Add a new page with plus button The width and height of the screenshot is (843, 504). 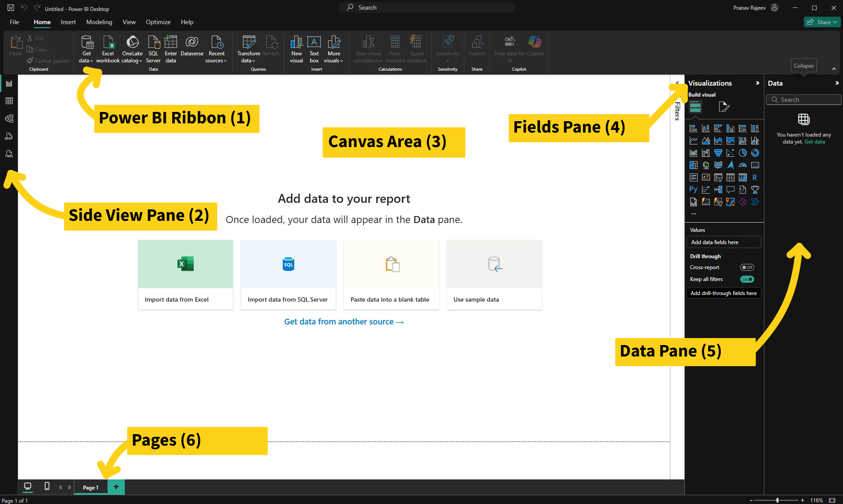click(116, 487)
